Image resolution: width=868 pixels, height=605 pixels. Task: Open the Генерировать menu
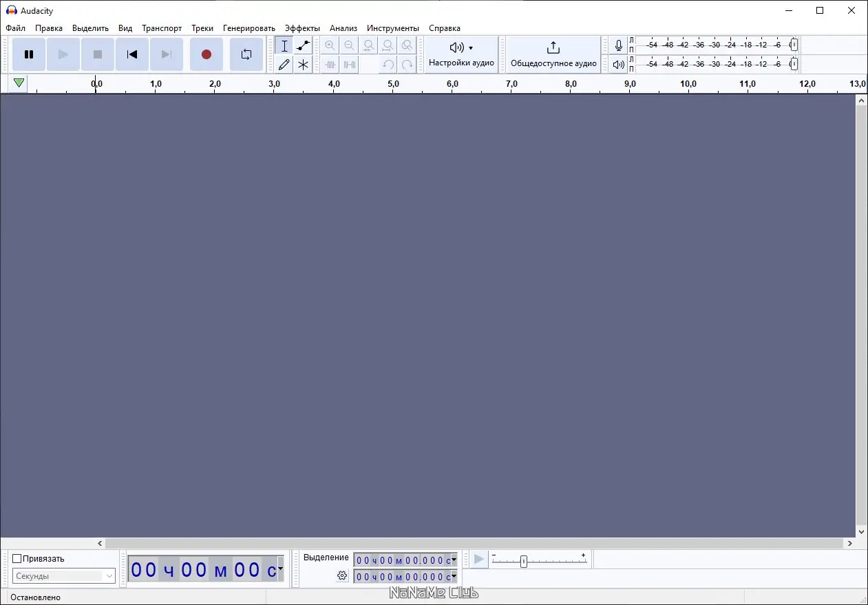pos(249,28)
